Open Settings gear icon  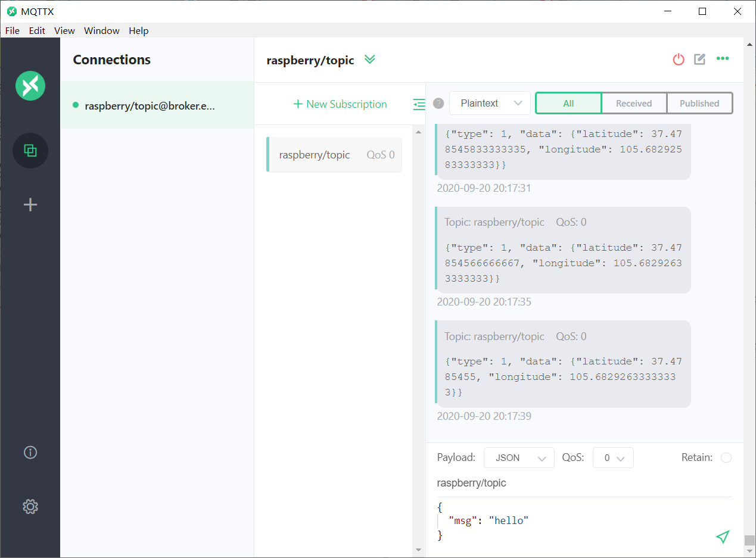[30, 507]
